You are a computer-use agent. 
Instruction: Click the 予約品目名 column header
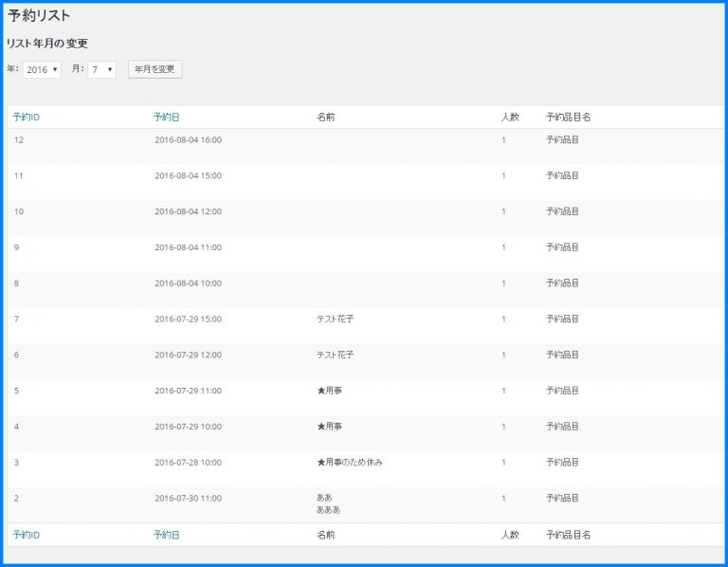coord(569,118)
